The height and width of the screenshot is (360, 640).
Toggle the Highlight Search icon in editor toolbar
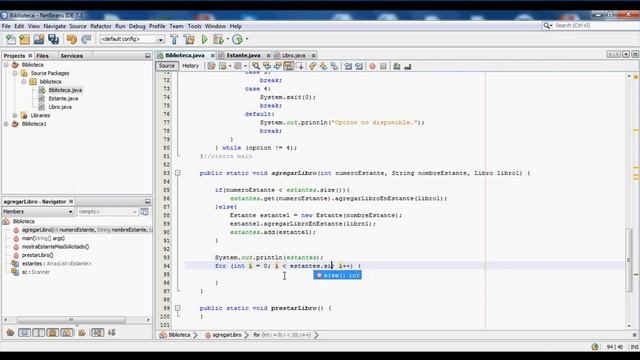click(289, 66)
